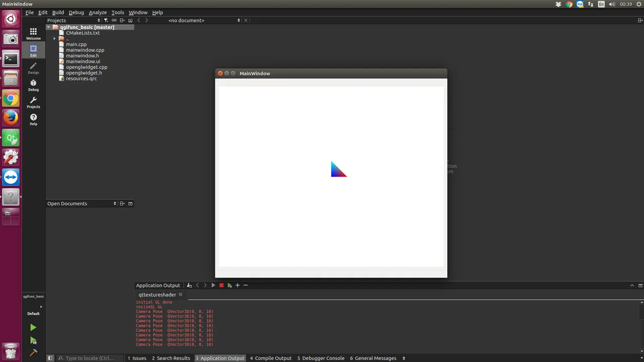644x362 pixels.
Task: Open Firefox from the Ubuntu launcher
Action: click(x=11, y=118)
